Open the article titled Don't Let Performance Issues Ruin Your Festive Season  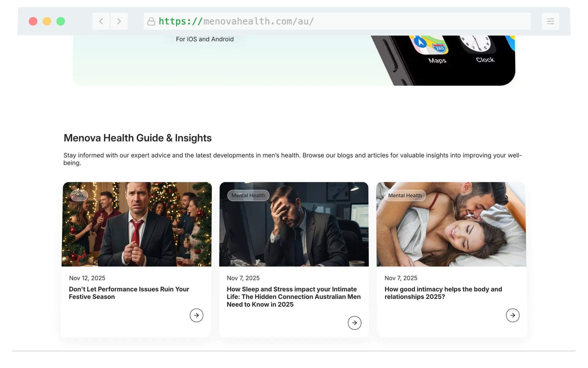pyautogui.click(x=129, y=293)
